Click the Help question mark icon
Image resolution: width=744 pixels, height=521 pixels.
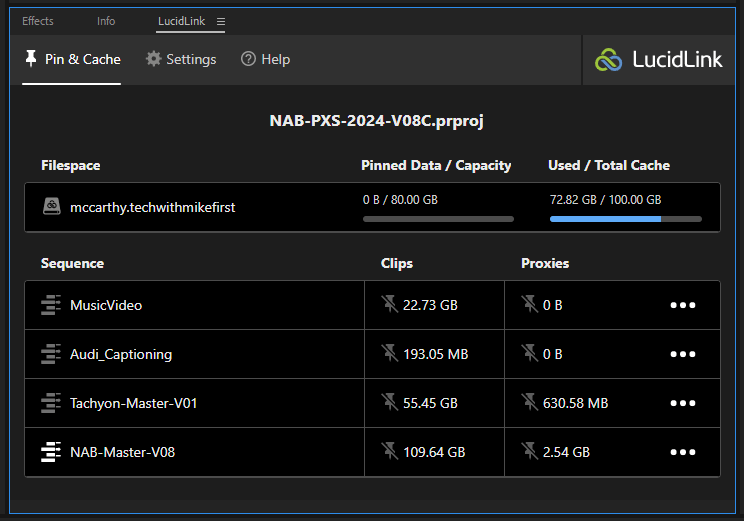point(248,59)
